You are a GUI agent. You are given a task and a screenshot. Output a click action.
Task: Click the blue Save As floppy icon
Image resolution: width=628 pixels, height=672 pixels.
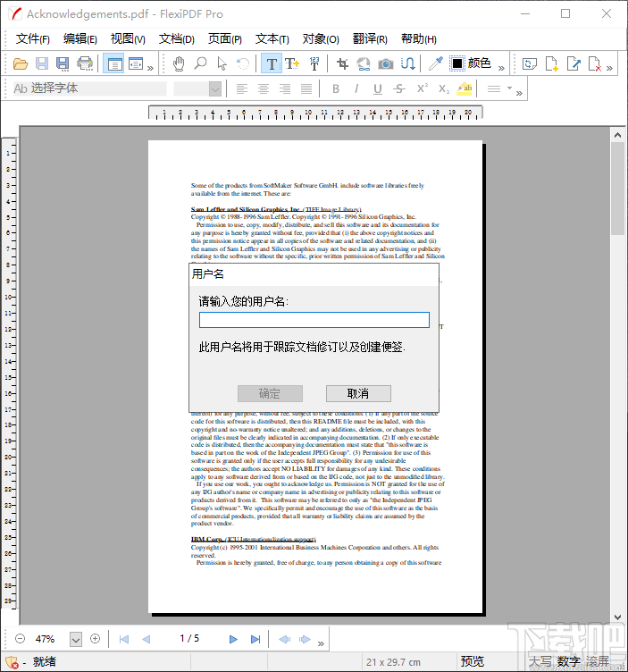pyautogui.click(x=63, y=63)
